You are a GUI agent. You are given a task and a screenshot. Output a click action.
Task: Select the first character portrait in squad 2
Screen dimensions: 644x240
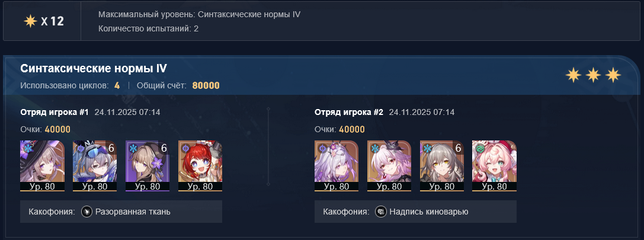point(337,166)
